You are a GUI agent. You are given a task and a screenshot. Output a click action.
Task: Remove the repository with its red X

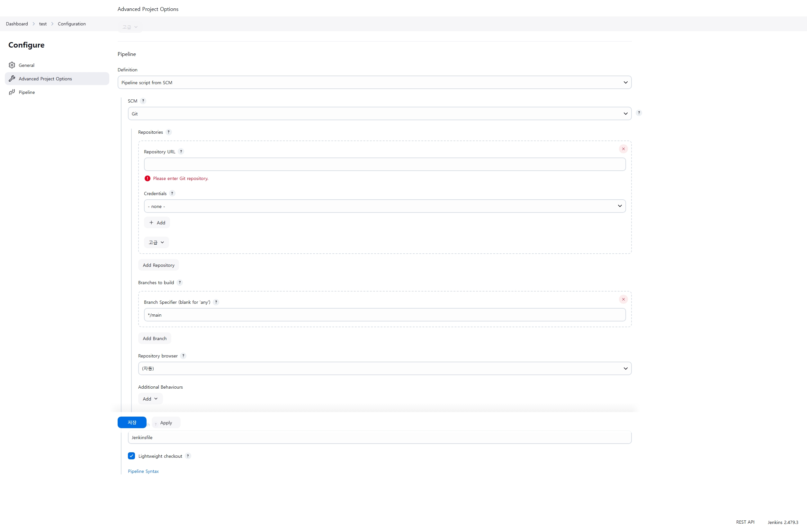623,149
